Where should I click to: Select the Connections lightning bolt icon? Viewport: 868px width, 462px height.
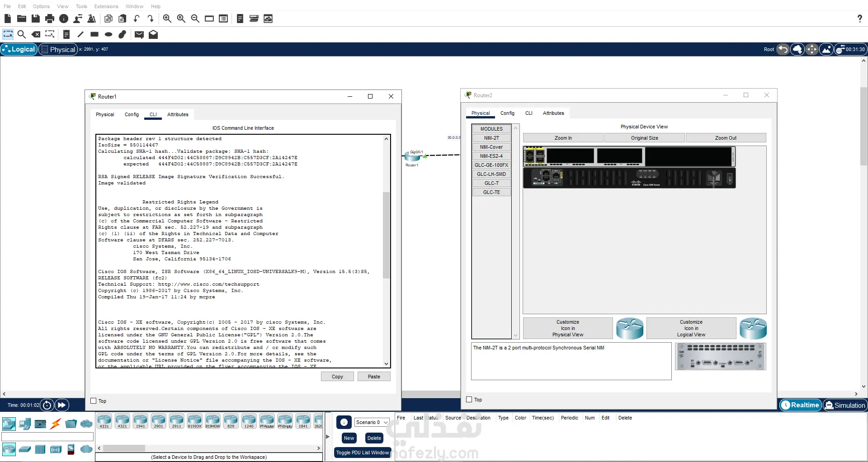click(x=56, y=424)
